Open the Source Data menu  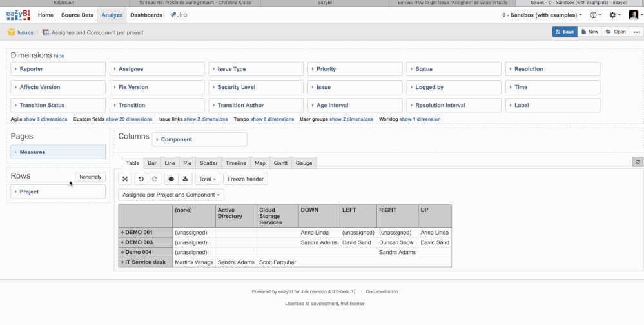click(77, 15)
